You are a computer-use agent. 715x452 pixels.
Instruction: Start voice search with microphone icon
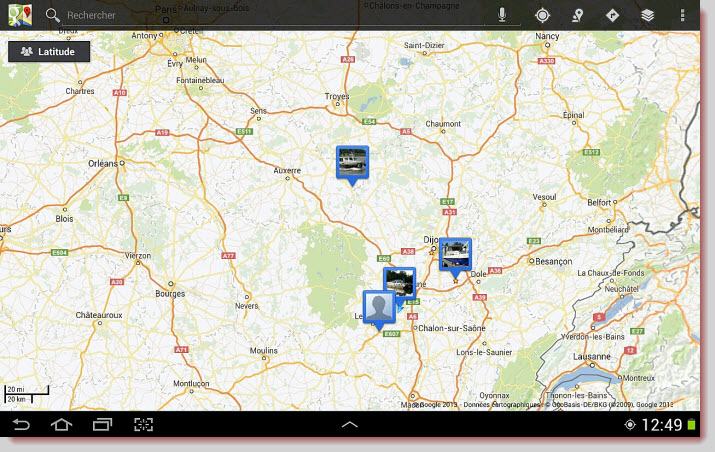[502, 15]
